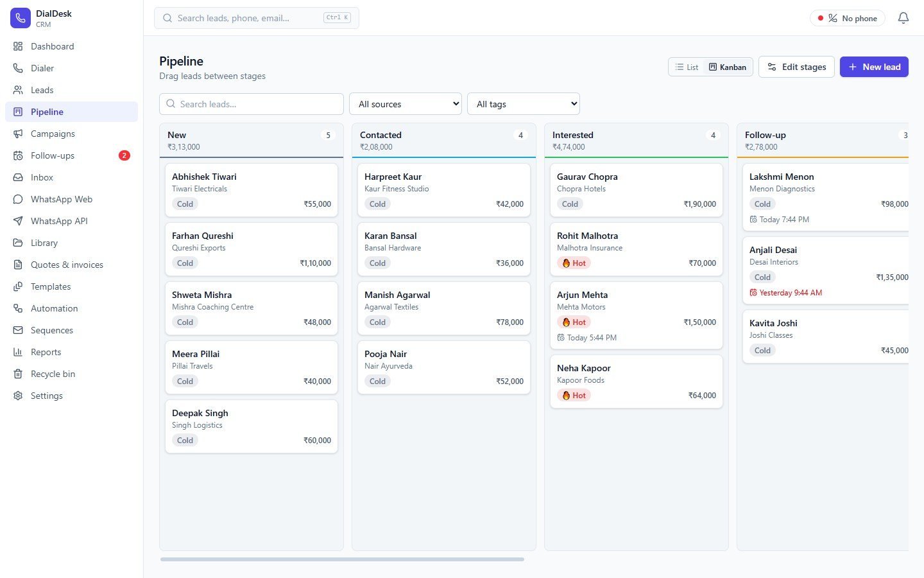Screen dimensions: 924x578
Task: Open Automation workflow icon
Action: tap(18, 308)
